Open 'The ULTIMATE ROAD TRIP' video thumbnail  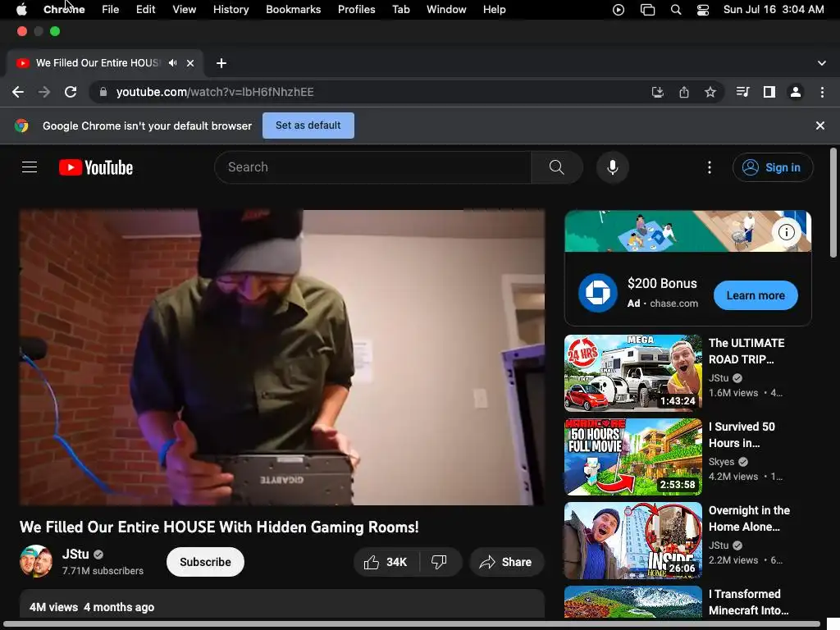[x=632, y=373]
